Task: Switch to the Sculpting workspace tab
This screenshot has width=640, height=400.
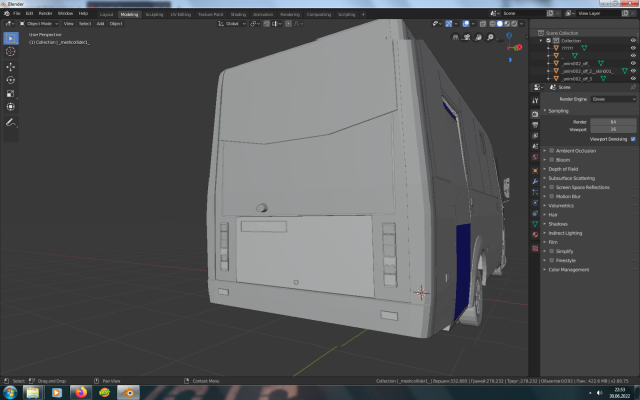Action: point(154,14)
